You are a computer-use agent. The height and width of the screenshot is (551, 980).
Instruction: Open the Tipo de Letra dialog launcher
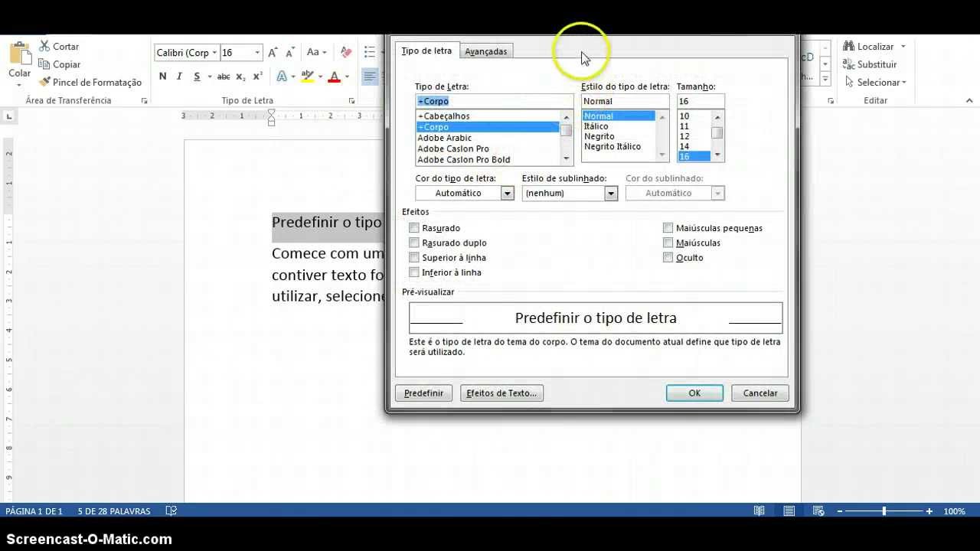(351, 101)
